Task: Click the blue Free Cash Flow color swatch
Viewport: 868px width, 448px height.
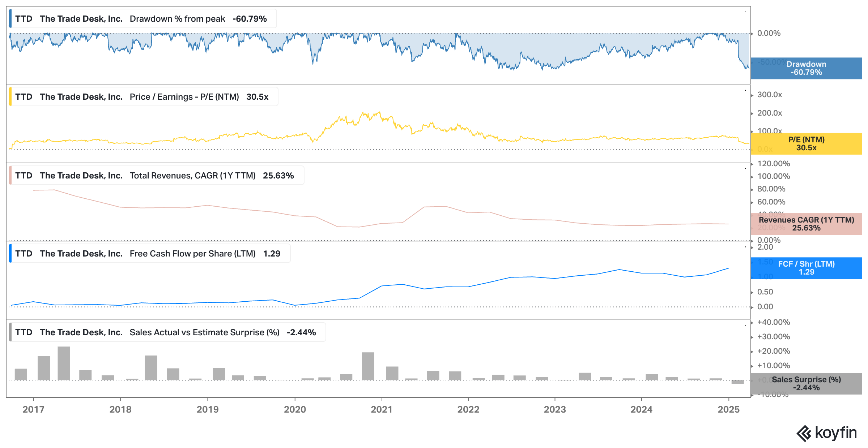Action: [10, 254]
